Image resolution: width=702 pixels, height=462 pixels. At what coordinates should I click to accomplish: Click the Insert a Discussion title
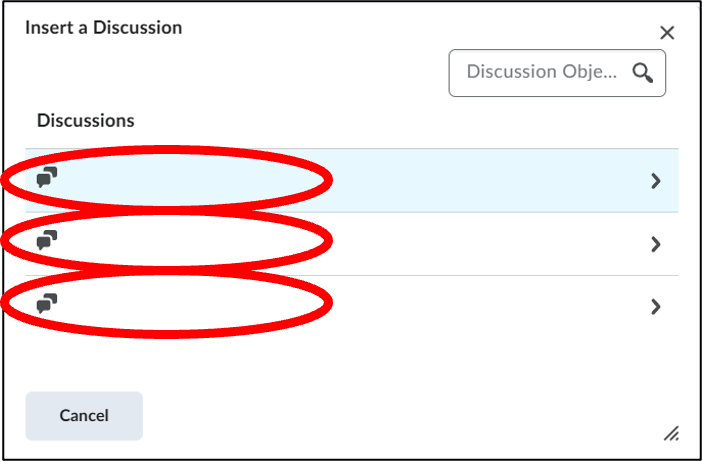(x=103, y=28)
